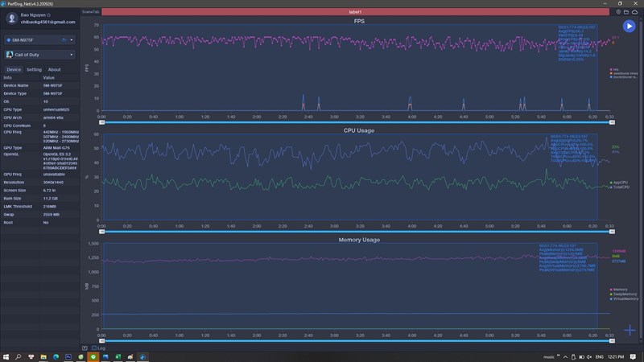Select the GPU Type row
The image size is (644, 362).
(x=39, y=148)
